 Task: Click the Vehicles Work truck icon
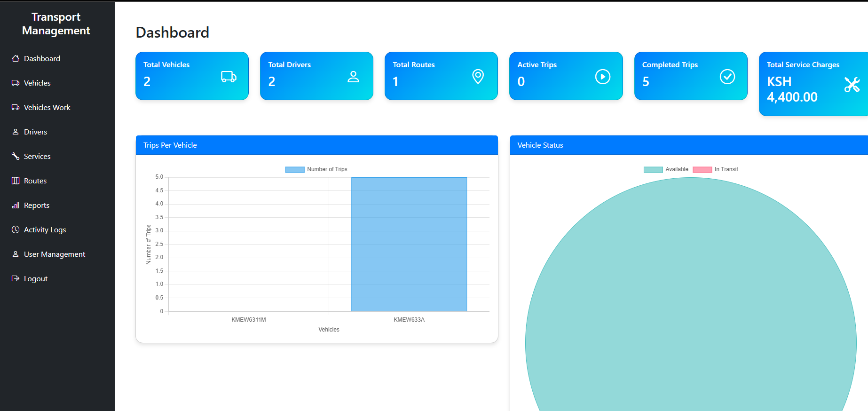tap(16, 107)
